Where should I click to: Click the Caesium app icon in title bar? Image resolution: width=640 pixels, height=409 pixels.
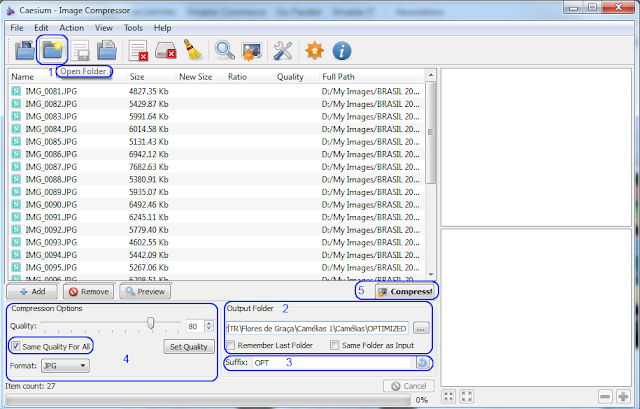pos(11,10)
